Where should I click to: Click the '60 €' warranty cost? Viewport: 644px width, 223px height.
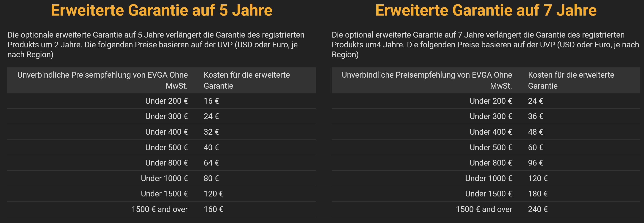click(536, 147)
